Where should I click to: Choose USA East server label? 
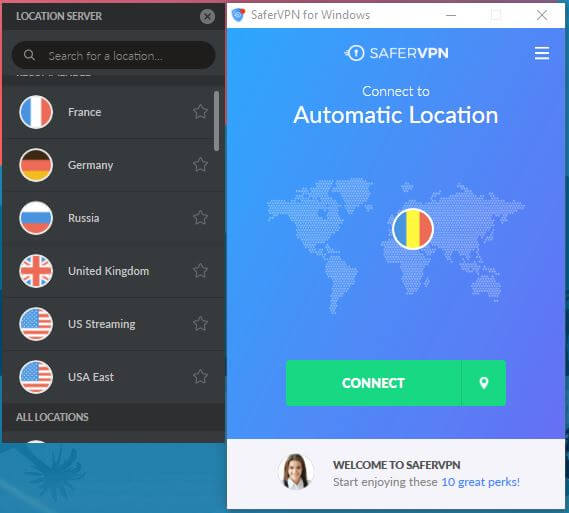91,377
